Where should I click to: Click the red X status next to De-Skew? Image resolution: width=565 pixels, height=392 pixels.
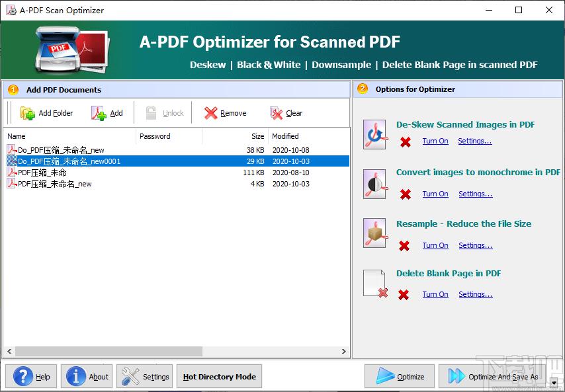(x=406, y=142)
